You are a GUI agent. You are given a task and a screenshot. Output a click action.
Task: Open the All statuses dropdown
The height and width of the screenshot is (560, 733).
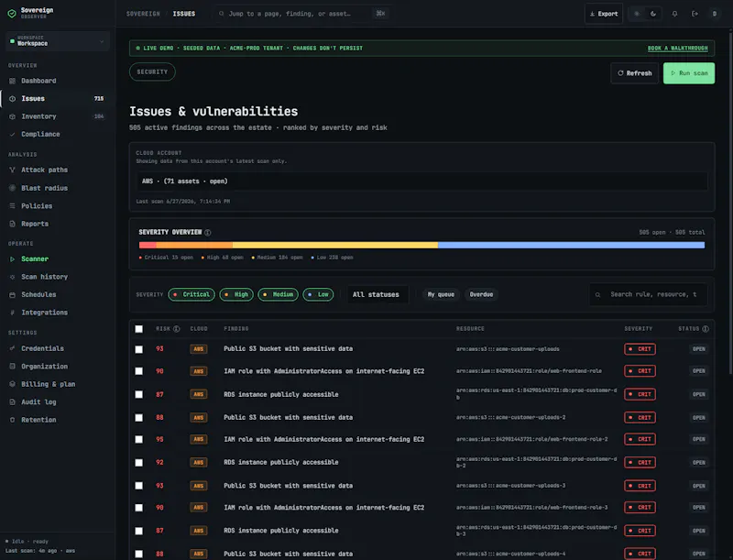point(377,294)
